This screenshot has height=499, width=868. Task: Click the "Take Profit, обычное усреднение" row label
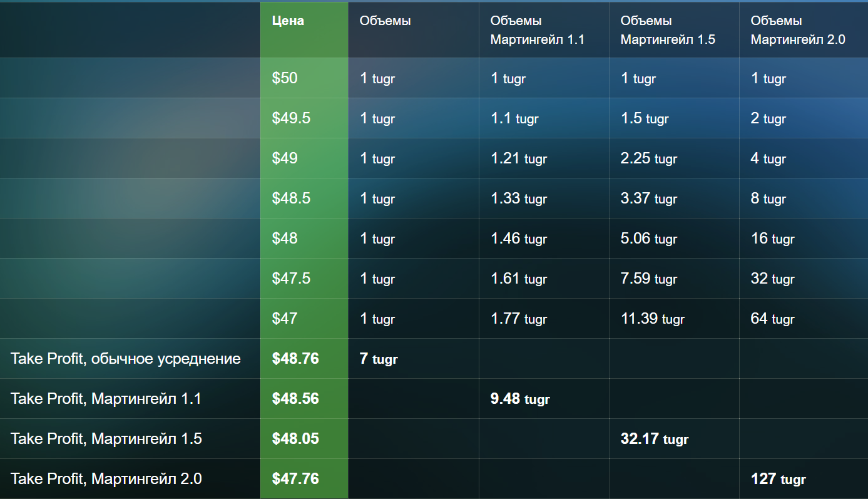(x=126, y=359)
